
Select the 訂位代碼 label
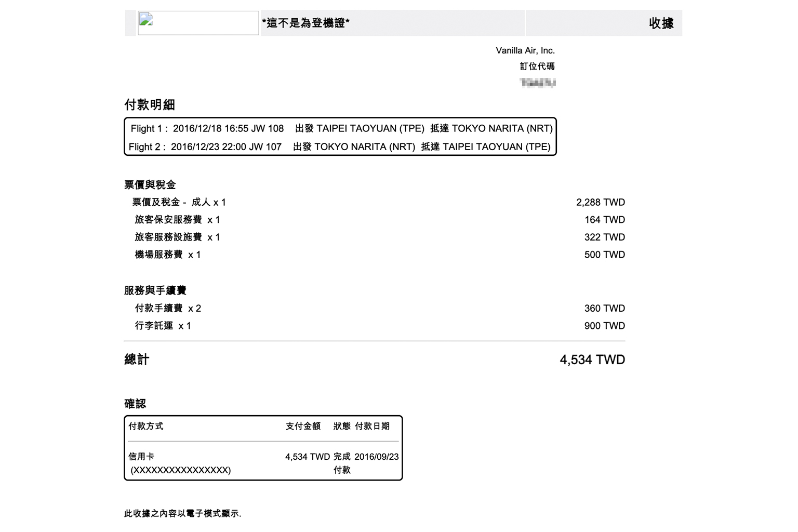(x=537, y=66)
